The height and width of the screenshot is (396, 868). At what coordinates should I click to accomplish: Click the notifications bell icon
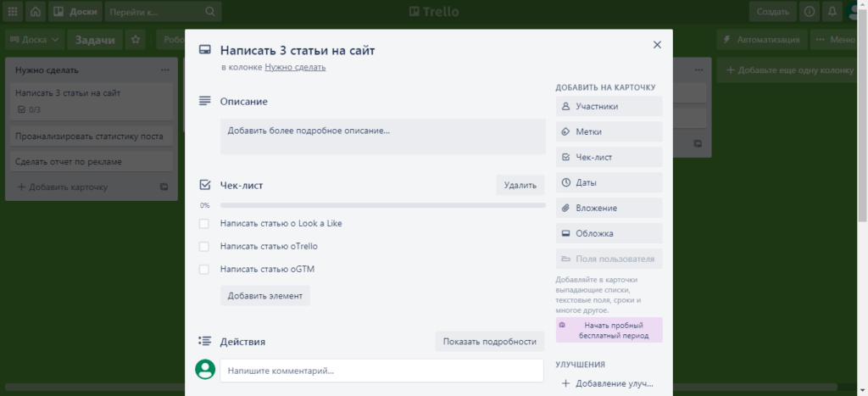pos(833,12)
